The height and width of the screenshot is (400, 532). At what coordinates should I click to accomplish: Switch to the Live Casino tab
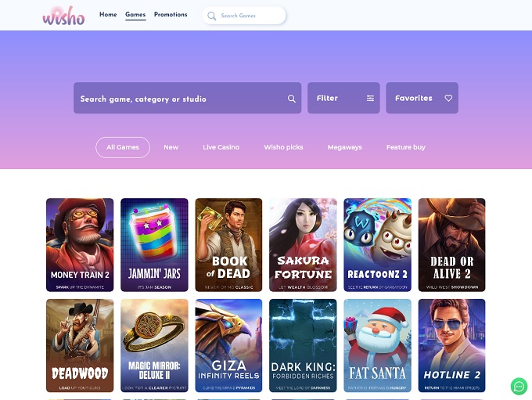(221, 147)
